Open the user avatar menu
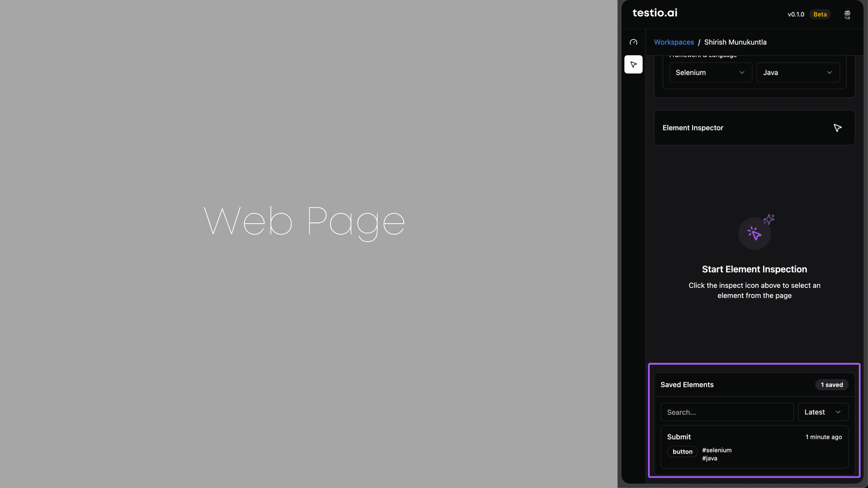 pos(847,14)
